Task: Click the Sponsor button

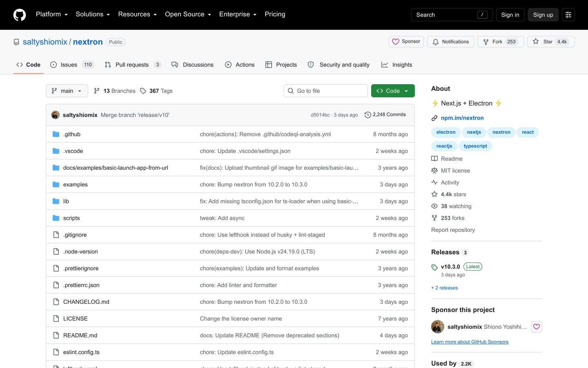Action: coord(406,42)
